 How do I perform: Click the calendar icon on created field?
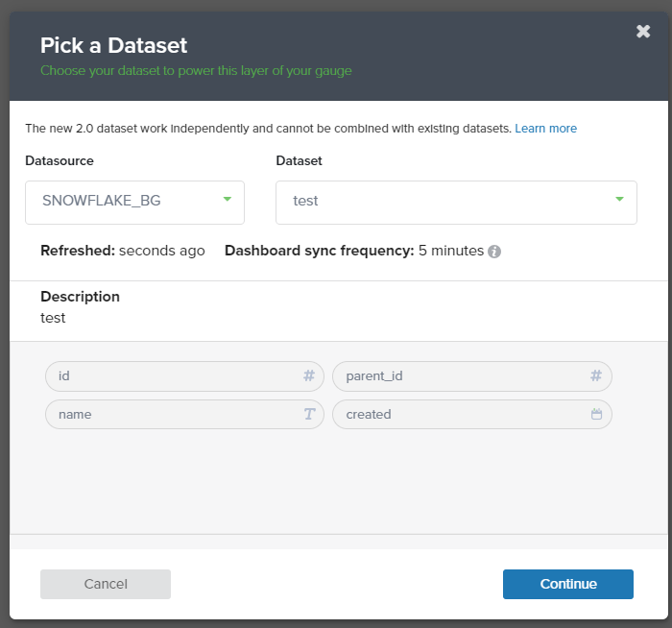[596, 414]
